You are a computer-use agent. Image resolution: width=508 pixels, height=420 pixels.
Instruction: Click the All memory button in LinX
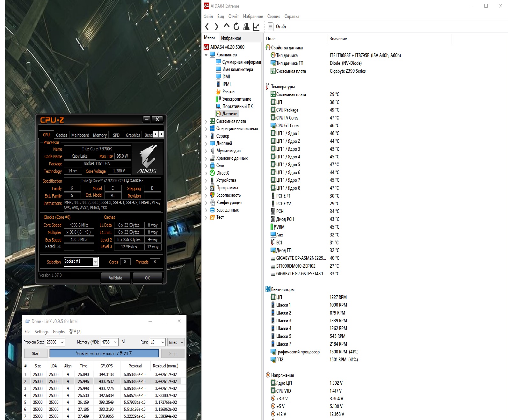123,342
